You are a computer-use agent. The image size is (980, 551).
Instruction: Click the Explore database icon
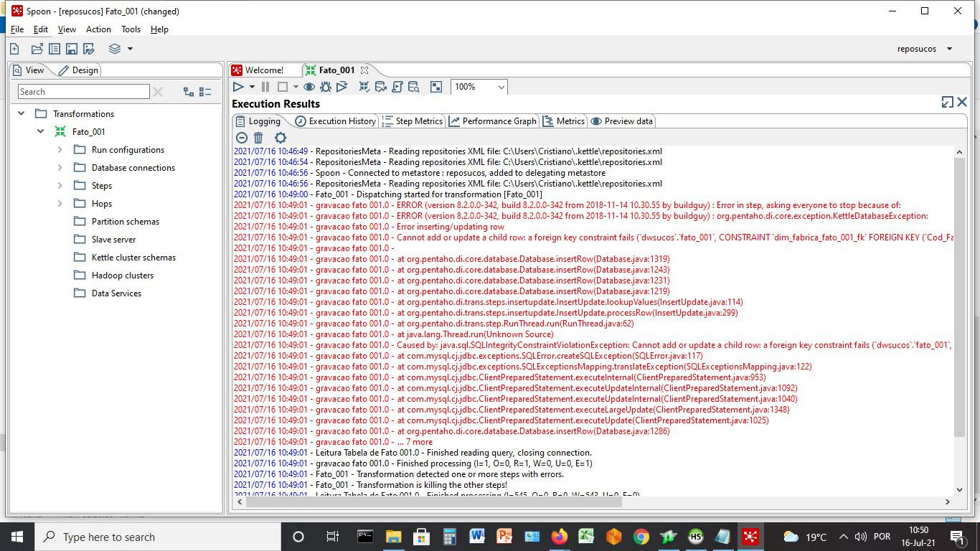coord(414,87)
